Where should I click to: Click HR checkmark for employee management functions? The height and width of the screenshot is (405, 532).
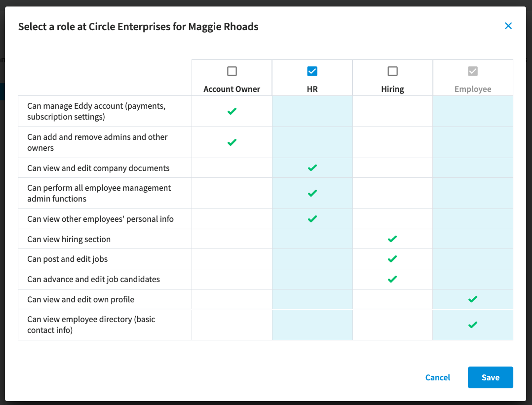pos(312,193)
